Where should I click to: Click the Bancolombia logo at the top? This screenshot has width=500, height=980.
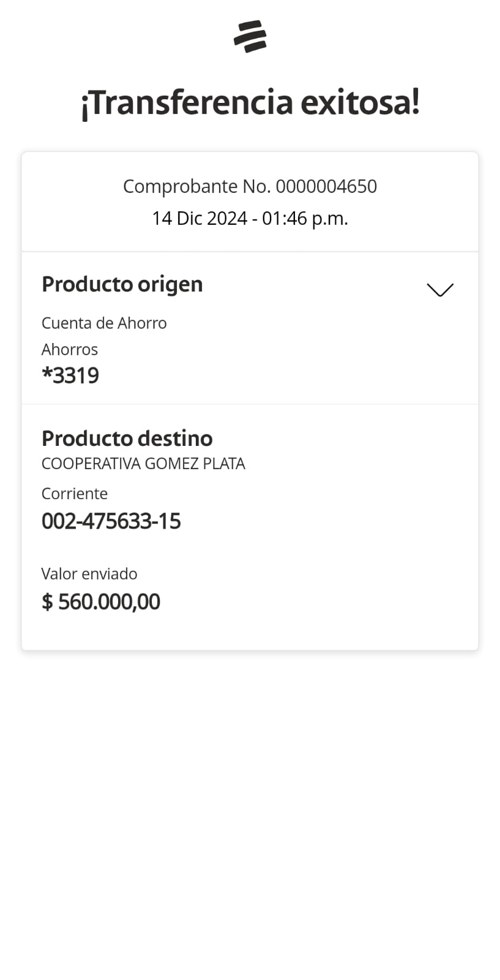click(x=250, y=37)
